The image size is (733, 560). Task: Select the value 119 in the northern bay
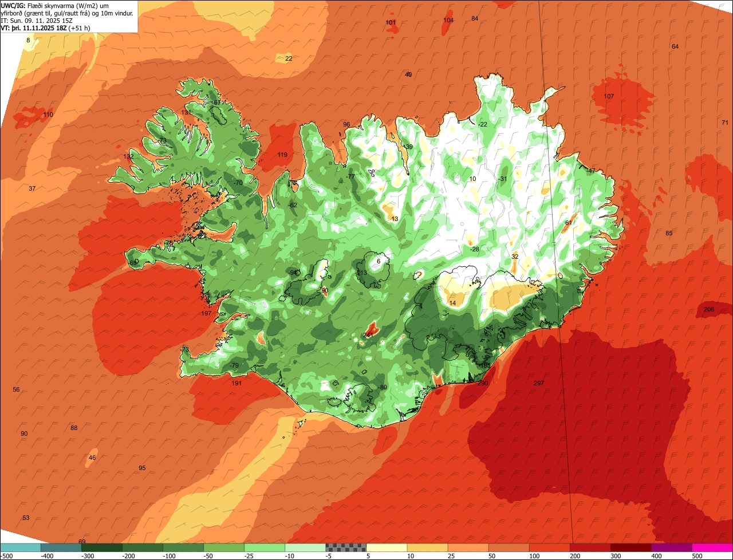pos(282,155)
